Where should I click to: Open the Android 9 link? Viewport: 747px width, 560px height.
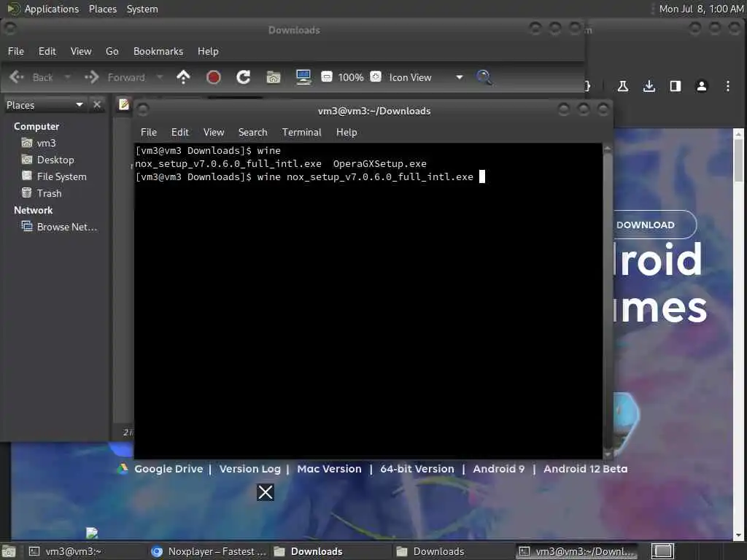[499, 469]
